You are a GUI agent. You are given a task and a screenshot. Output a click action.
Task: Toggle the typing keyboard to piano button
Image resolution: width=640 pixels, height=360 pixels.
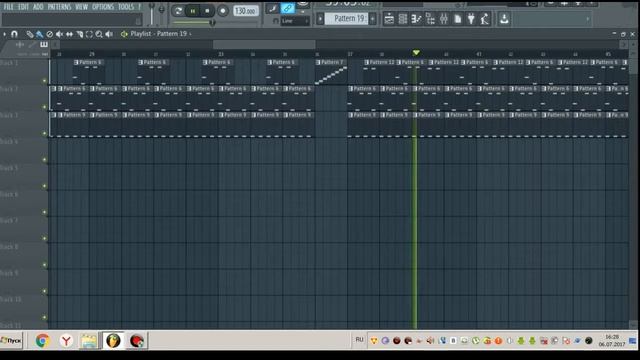[x=272, y=8]
